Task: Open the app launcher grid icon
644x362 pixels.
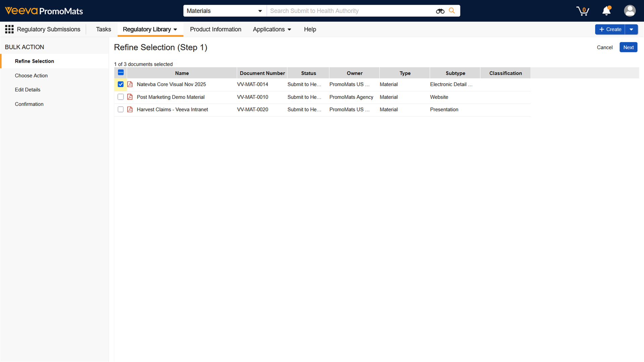Action: tap(9, 29)
